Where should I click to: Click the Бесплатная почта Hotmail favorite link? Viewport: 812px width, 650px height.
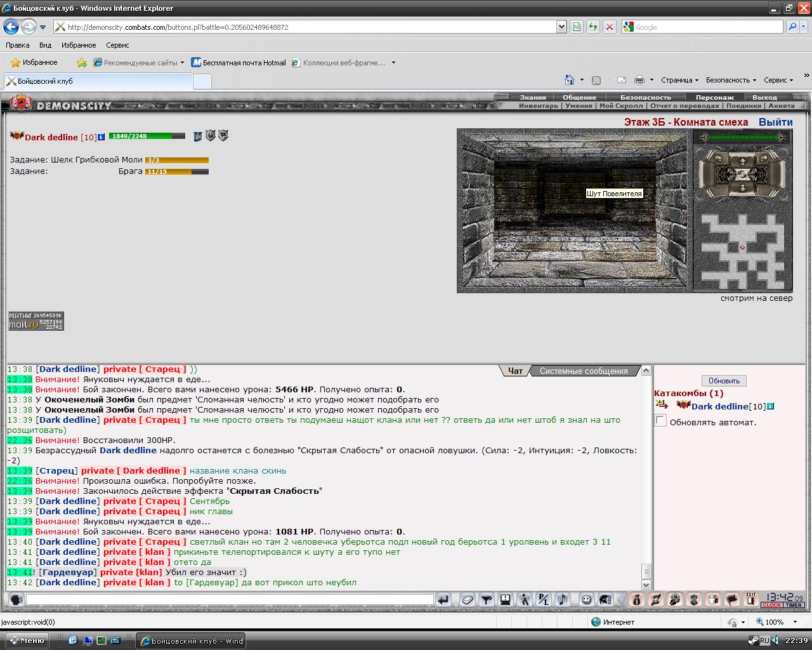pyautogui.click(x=239, y=63)
